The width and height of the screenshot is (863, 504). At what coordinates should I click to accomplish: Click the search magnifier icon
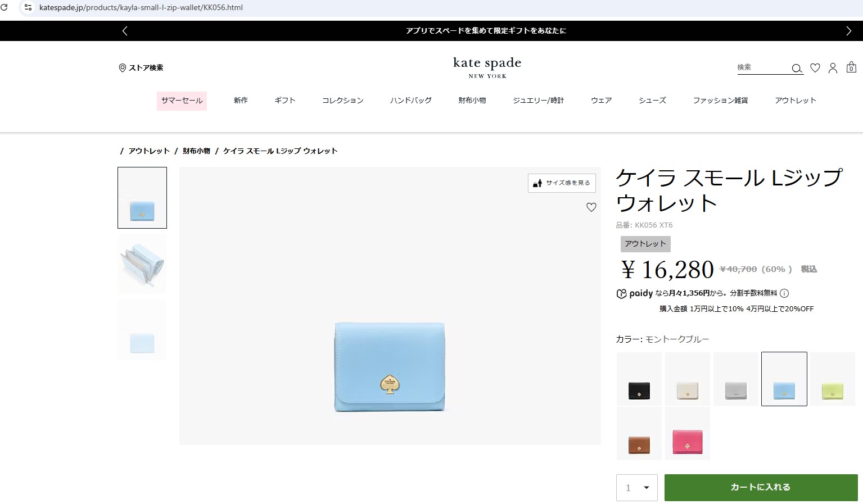(x=797, y=69)
